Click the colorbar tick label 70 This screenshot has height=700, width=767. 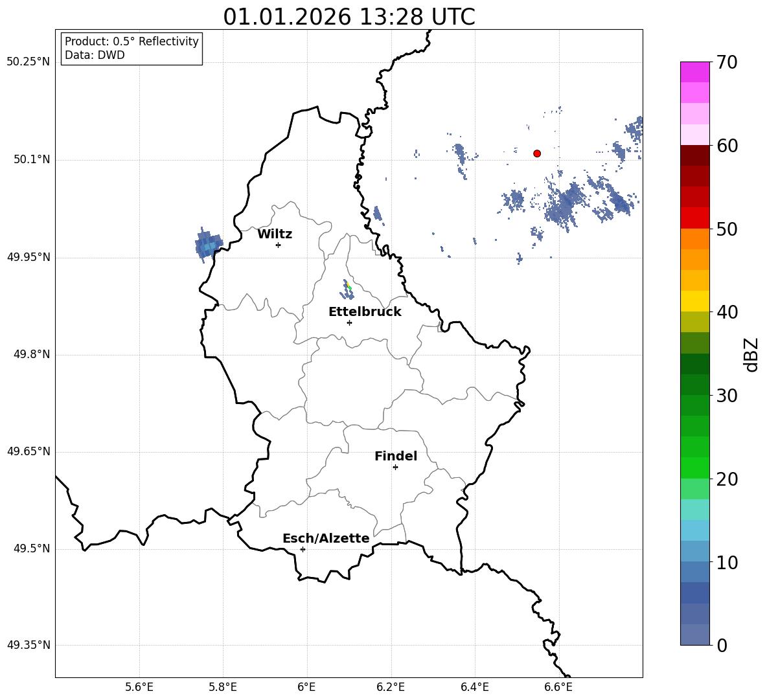click(x=727, y=63)
